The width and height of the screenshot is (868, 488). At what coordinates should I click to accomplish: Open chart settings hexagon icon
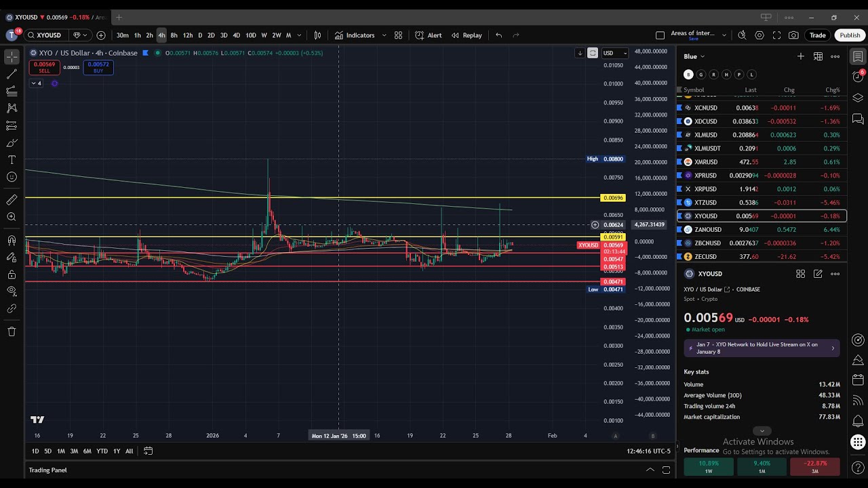point(759,35)
